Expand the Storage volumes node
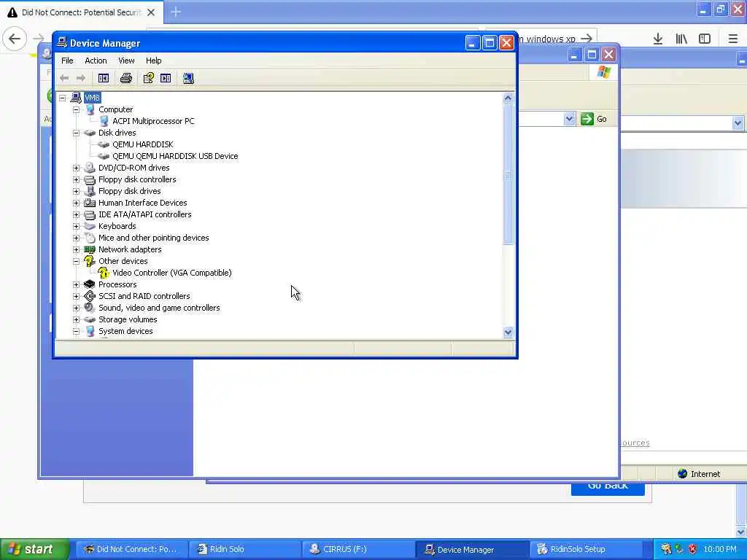The image size is (747, 560). point(76,319)
